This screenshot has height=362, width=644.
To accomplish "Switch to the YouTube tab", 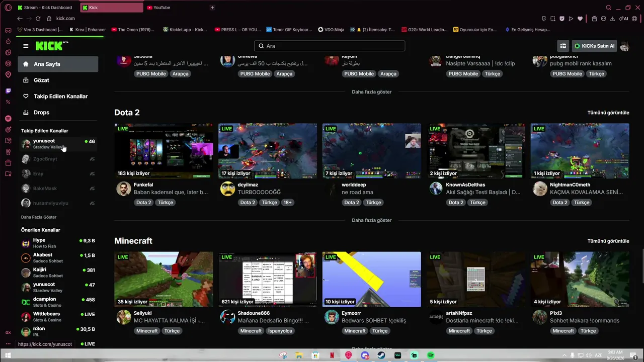I will tap(175, 8).
